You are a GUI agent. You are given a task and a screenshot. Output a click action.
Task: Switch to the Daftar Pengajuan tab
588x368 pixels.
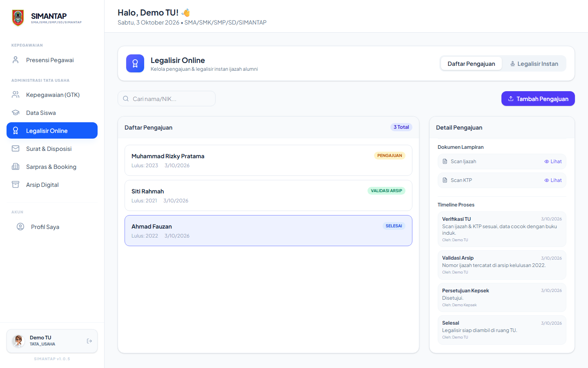pyautogui.click(x=471, y=64)
